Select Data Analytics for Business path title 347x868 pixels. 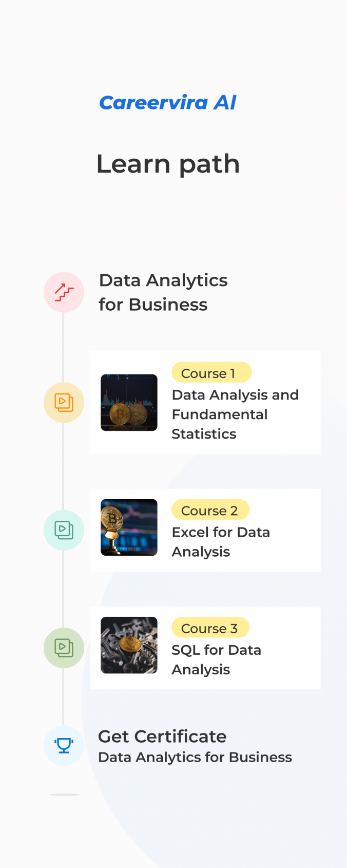(163, 292)
